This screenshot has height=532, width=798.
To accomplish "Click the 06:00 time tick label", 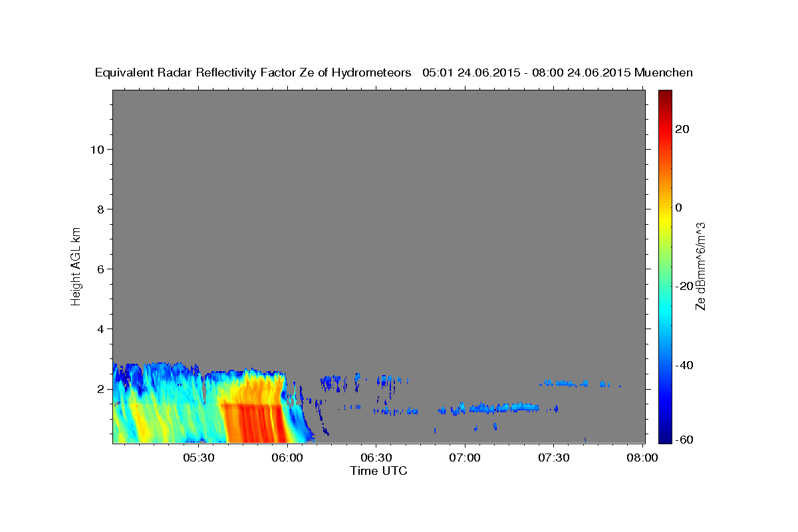I will point(287,458).
